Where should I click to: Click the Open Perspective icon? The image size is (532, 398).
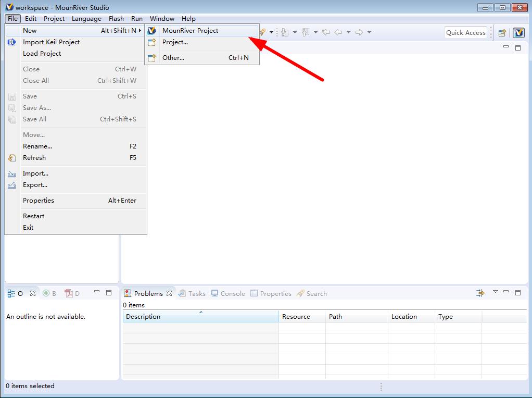pos(502,33)
